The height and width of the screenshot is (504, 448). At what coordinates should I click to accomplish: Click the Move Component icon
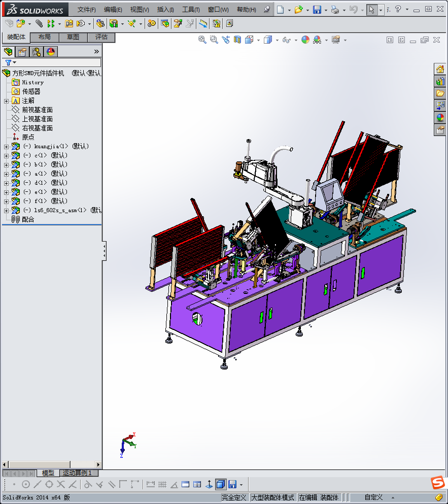81,23
